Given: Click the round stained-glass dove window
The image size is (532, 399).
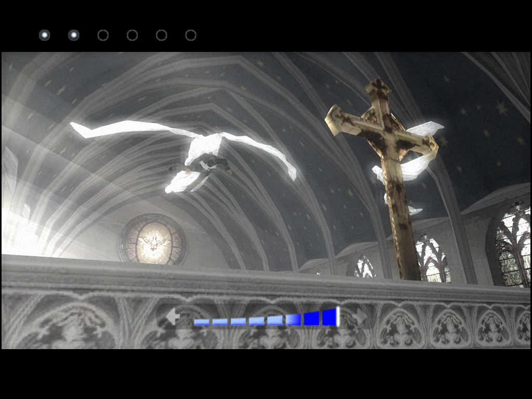Looking at the screenshot, I should (152, 240).
